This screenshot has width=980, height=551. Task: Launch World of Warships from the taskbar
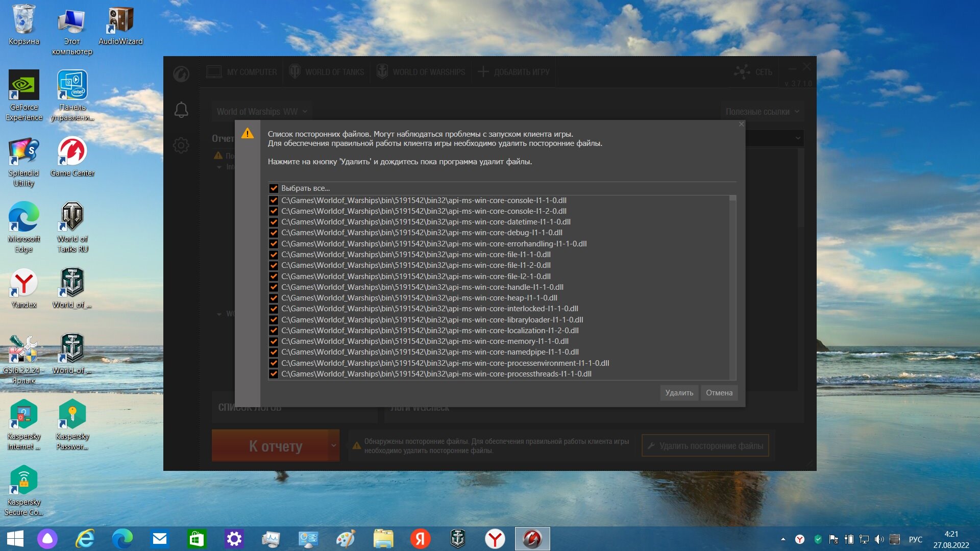tap(458, 539)
